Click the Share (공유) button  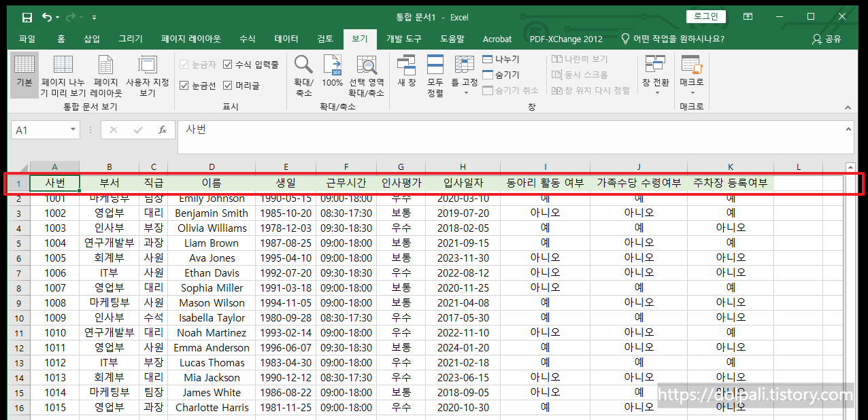click(x=827, y=39)
